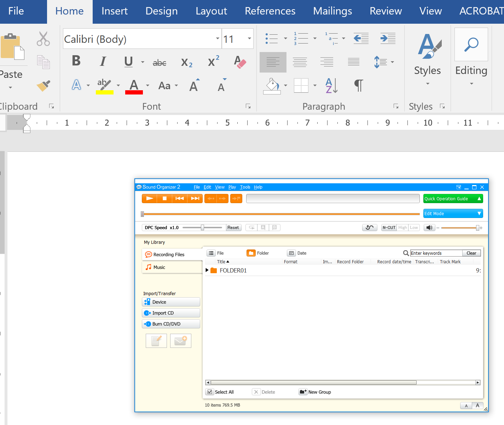Click the Device import button
This screenshot has height=425, width=504.
click(171, 302)
